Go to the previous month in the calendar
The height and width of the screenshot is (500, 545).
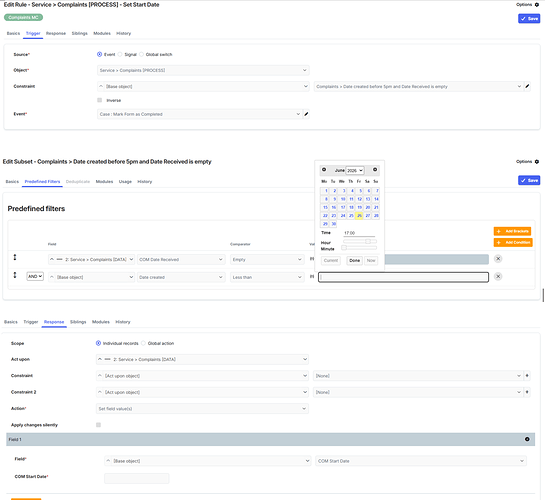pyautogui.click(x=324, y=170)
